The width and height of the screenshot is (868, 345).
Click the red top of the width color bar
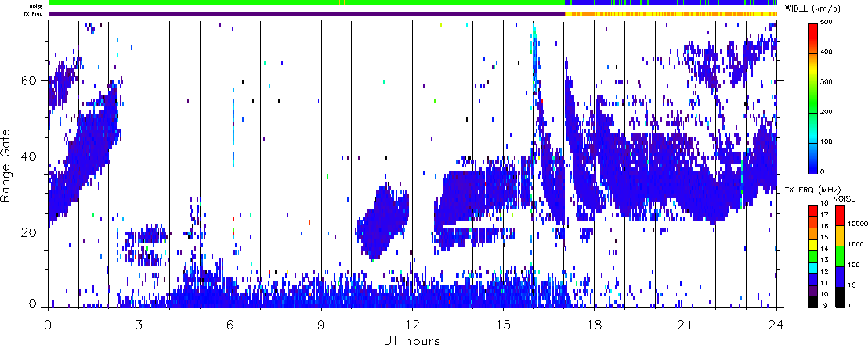coord(813,28)
